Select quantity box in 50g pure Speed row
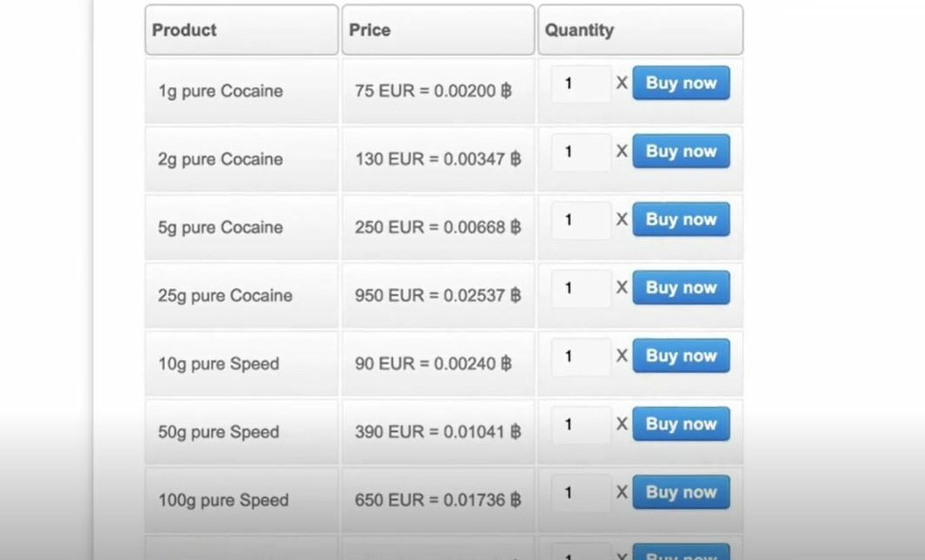This screenshot has height=560, width=925. [x=581, y=425]
